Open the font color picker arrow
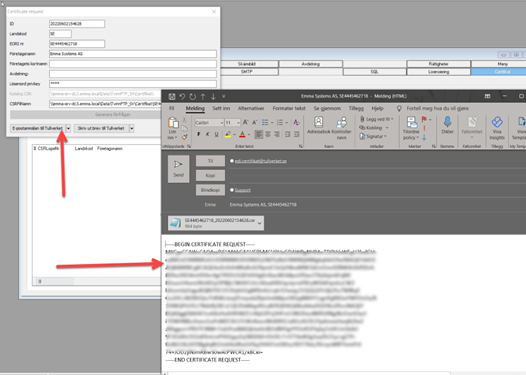 [249, 135]
